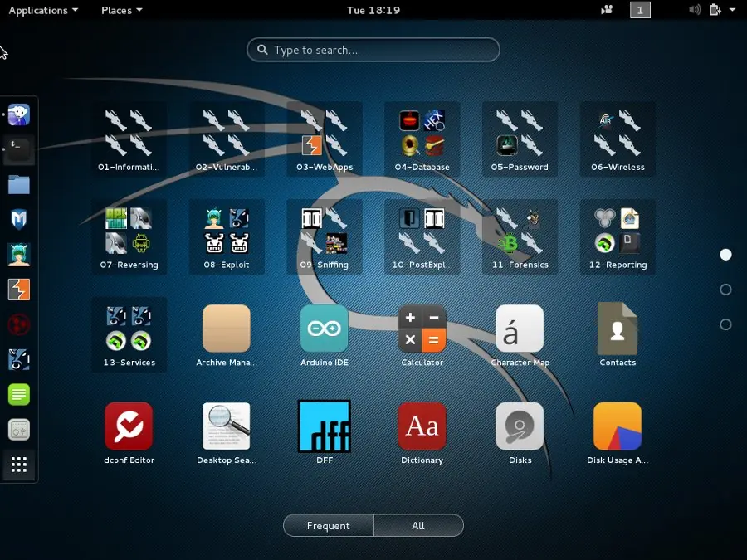Click the screen recording camera icon

coord(607,9)
